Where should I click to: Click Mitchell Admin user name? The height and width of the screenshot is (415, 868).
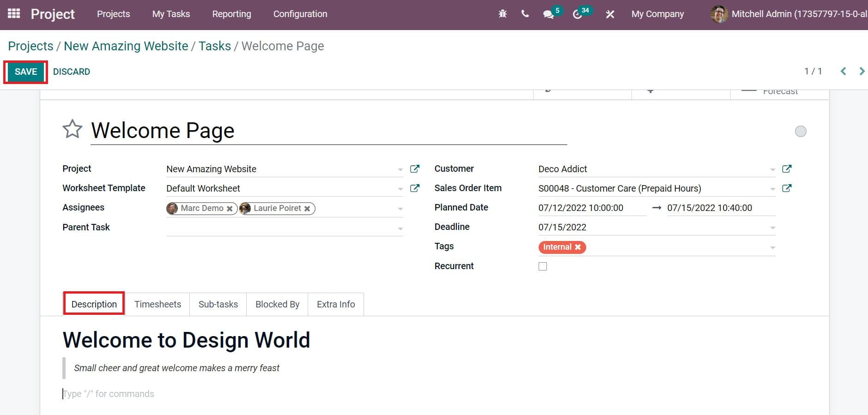799,14
